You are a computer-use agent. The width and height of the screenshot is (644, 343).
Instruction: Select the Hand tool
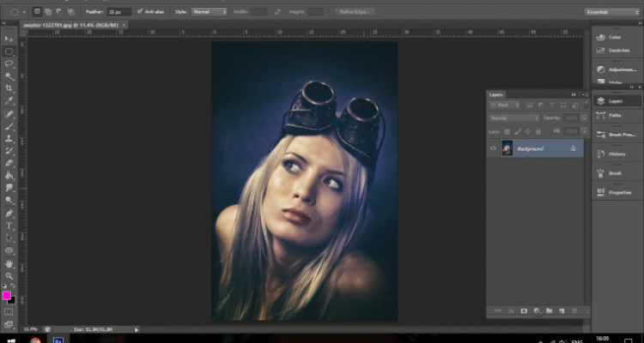pyautogui.click(x=9, y=263)
